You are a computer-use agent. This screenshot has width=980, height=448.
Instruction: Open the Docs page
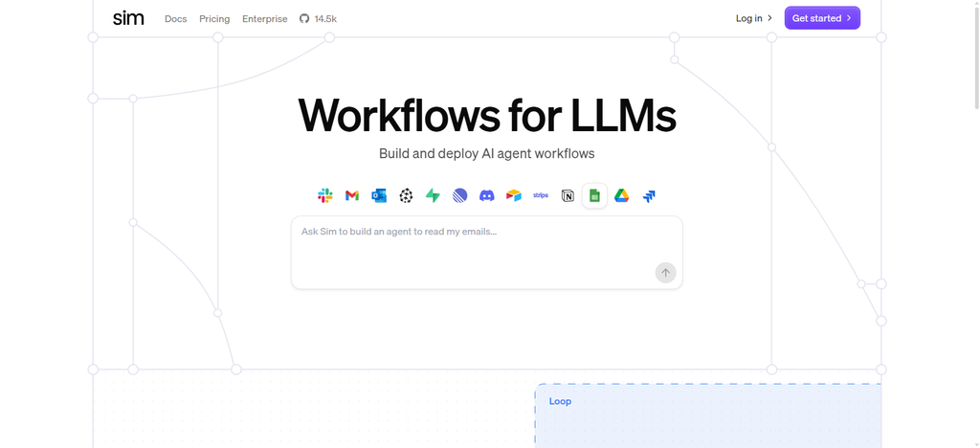click(176, 19)
